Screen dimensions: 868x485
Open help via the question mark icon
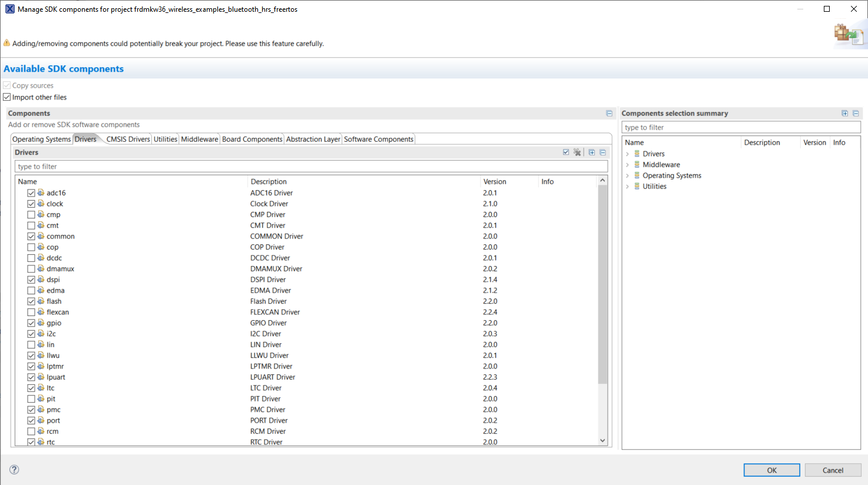click(14, 470)
